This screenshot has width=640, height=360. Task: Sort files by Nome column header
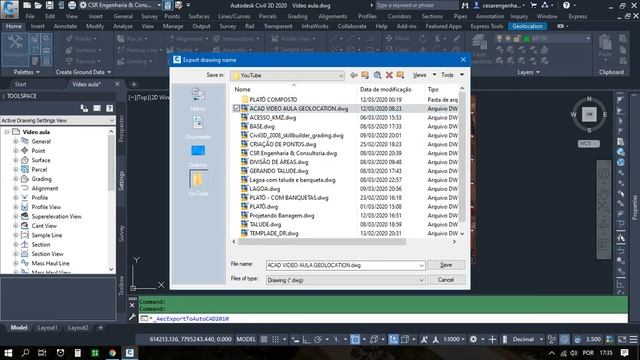point(242,89)
